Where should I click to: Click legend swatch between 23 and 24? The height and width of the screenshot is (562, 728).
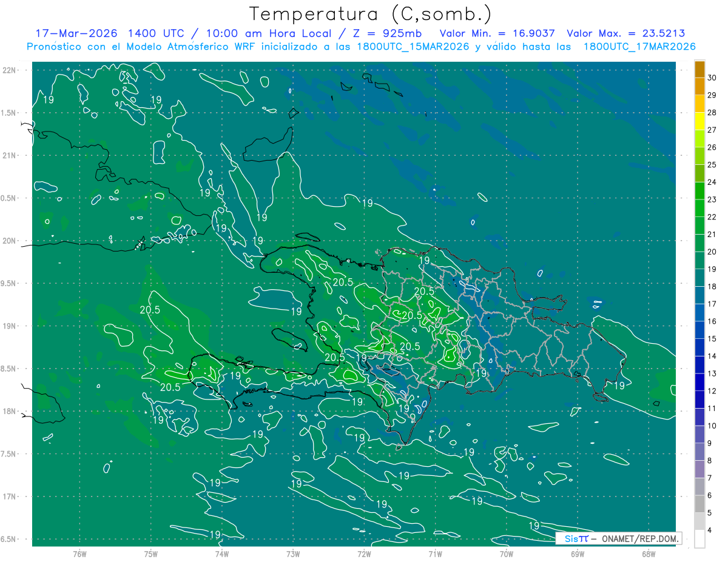pyautogui.click(x=699, y=191)
